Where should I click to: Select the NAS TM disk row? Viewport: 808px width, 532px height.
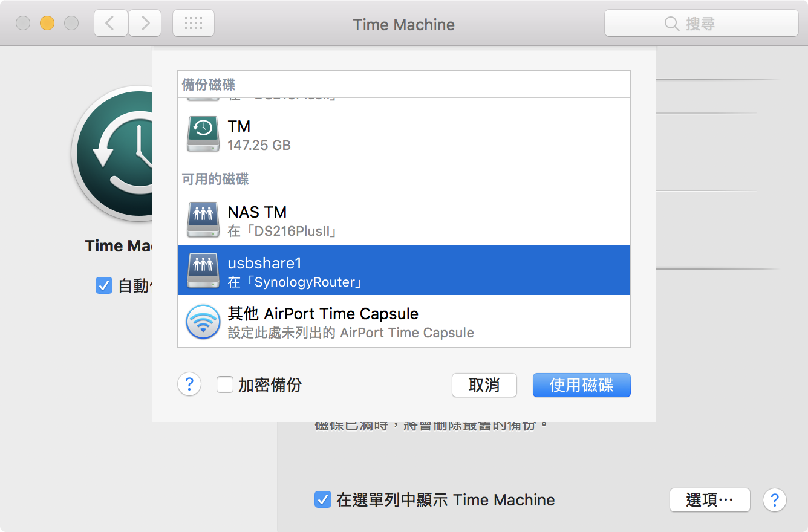point(403,221)
